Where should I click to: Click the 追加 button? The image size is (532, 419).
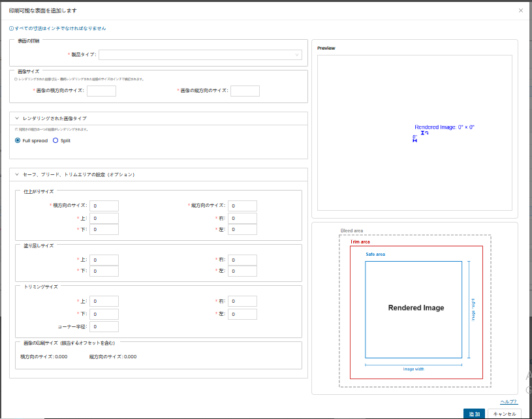pos(475,414)
